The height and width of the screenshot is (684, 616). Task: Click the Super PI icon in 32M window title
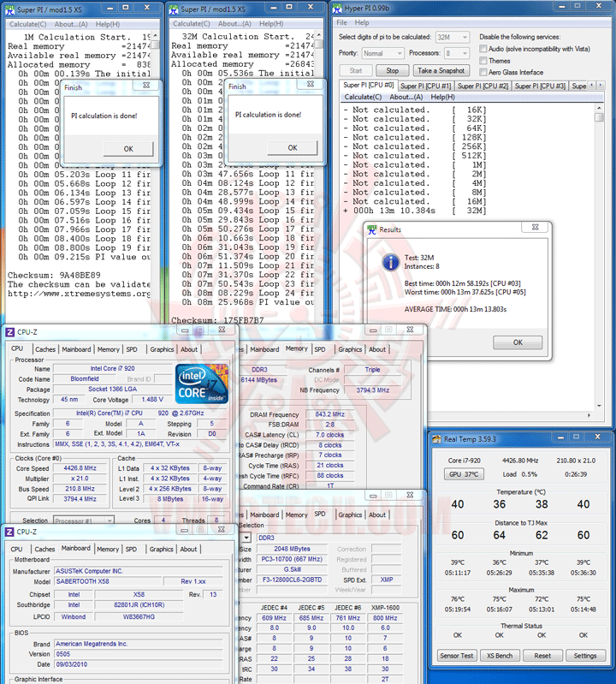[x=174, y=9]
